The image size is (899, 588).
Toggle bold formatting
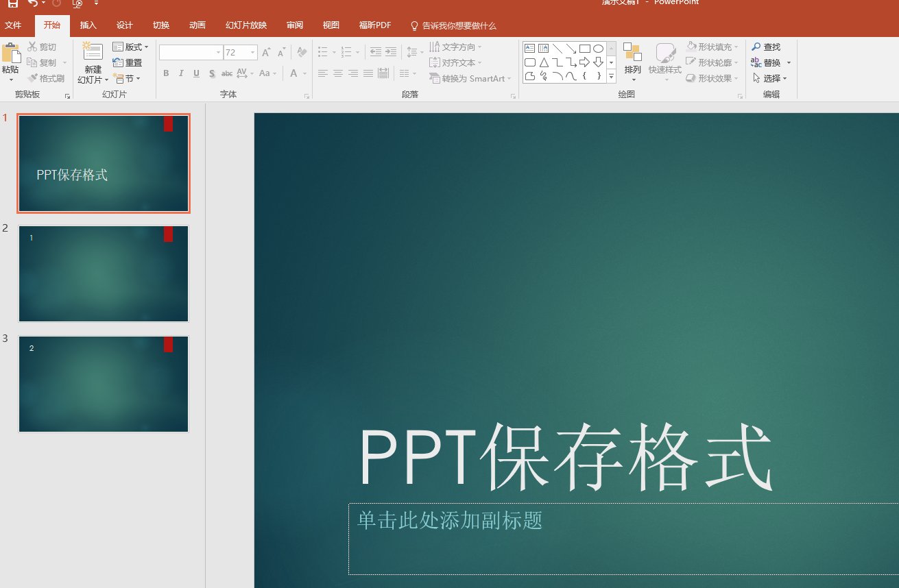coord(166,73)
